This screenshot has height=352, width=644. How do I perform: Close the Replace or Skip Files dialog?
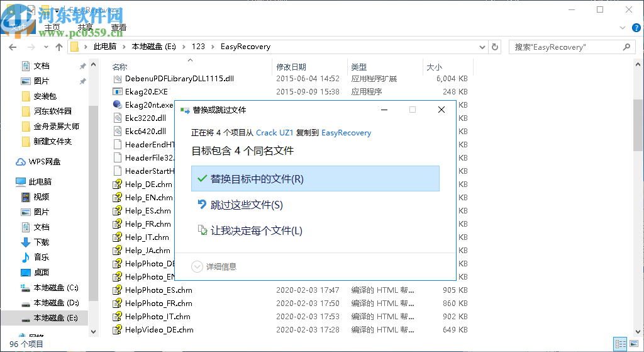click(441, 110)
